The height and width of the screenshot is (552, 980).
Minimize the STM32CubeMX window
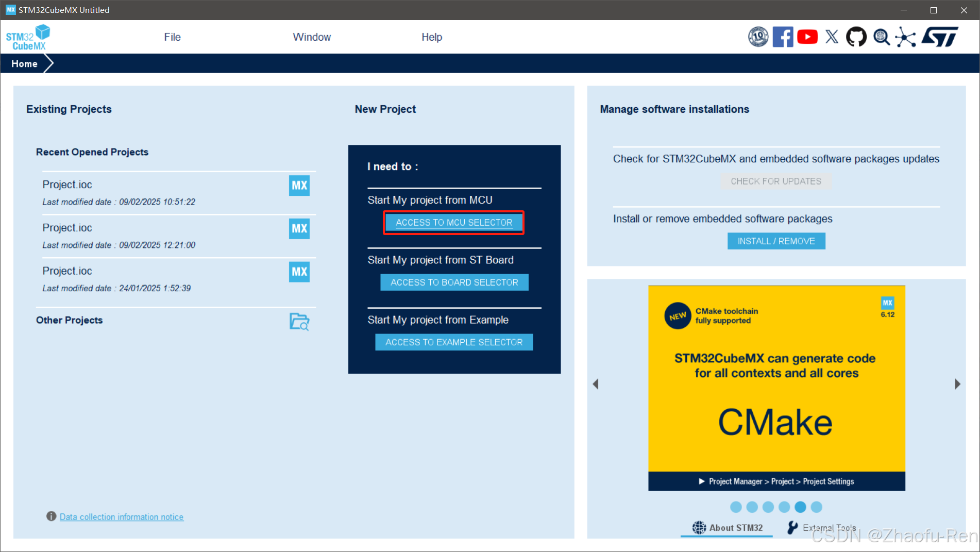903,10
